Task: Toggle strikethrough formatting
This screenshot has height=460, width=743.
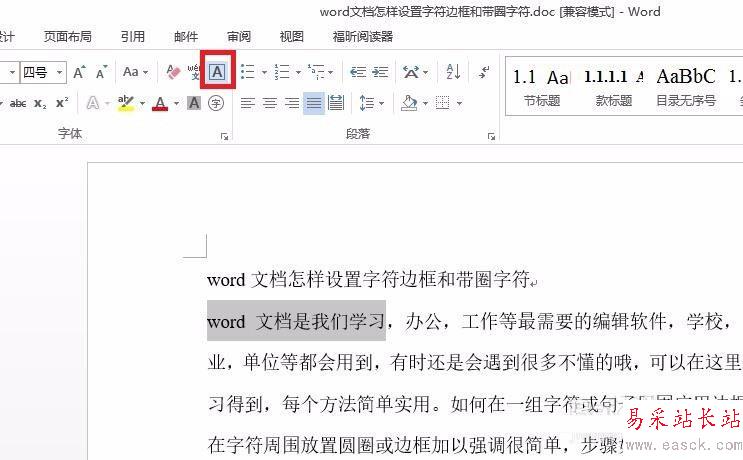Action: pos(18,103)
